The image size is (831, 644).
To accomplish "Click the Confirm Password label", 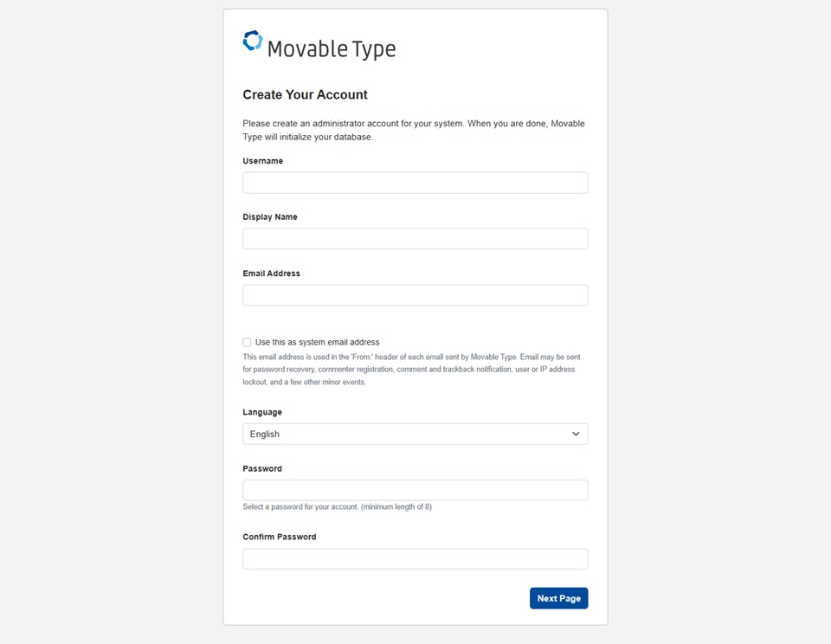I will (x=280, y=536).
